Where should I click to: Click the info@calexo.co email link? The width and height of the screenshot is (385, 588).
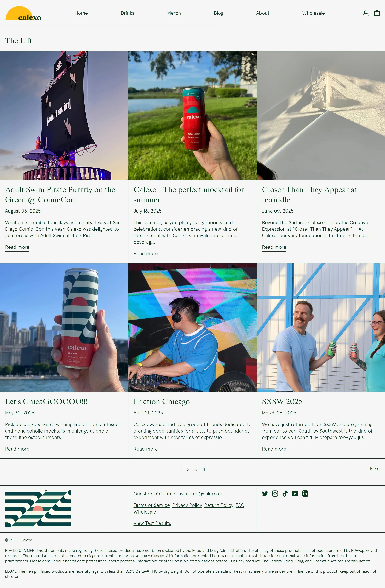[x=207, y=494]
